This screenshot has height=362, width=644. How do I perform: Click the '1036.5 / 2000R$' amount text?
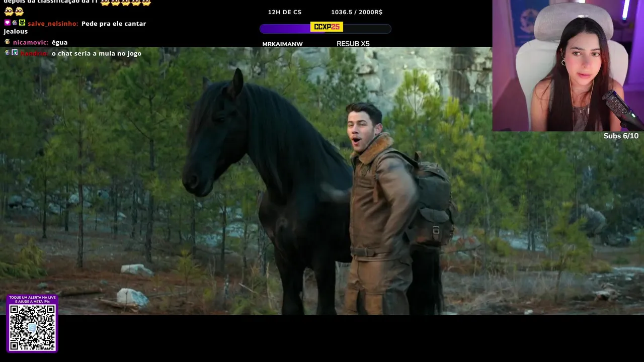point(357,12)
